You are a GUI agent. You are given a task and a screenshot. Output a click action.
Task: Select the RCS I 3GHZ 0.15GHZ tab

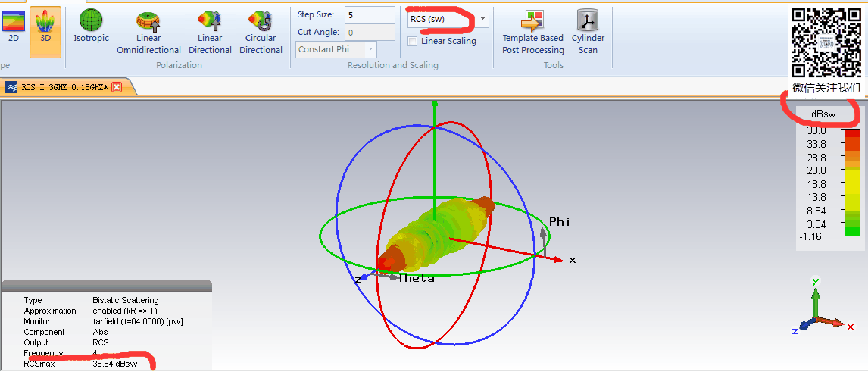tap(65, 87)
